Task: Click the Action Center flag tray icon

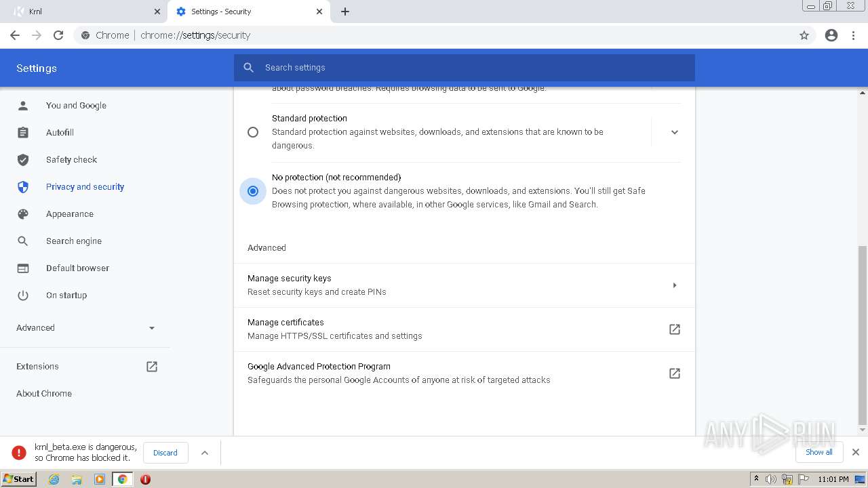Action: point(804,479)
